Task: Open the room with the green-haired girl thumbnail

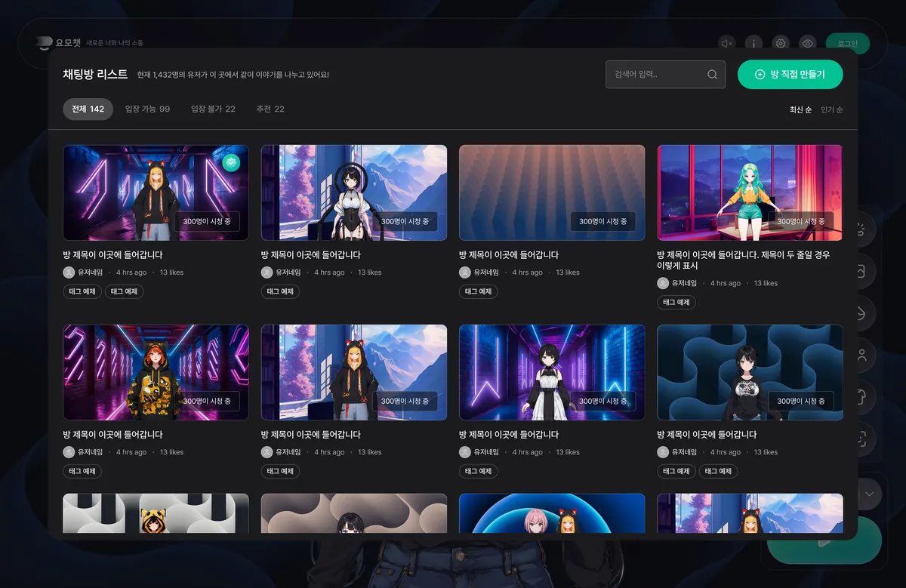Action: click(750, 192)
